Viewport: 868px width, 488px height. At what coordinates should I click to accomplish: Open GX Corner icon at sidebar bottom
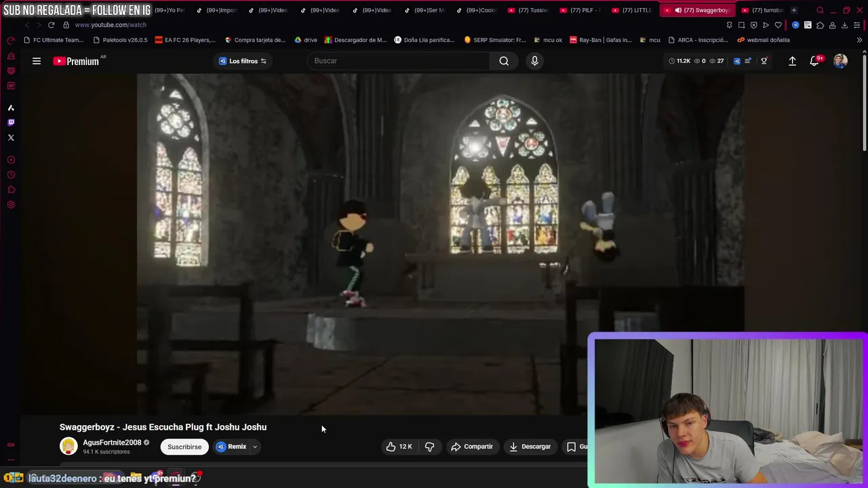(x=11, y=445)
